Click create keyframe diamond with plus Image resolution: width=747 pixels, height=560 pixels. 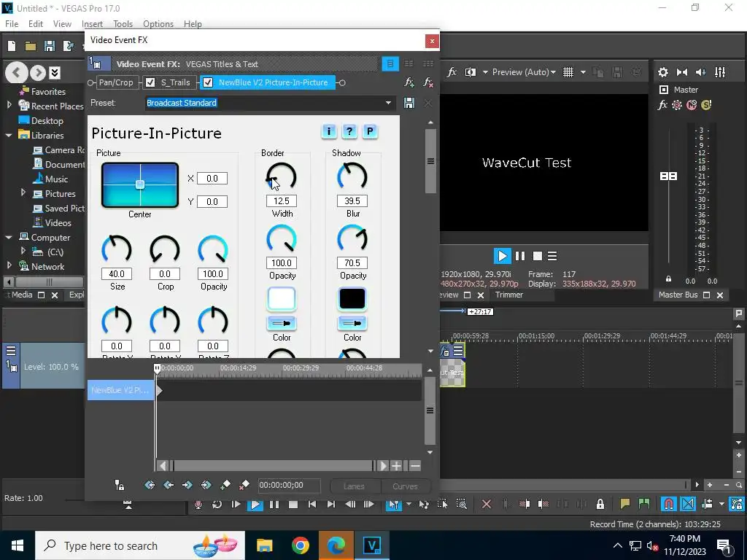[225, 485]
